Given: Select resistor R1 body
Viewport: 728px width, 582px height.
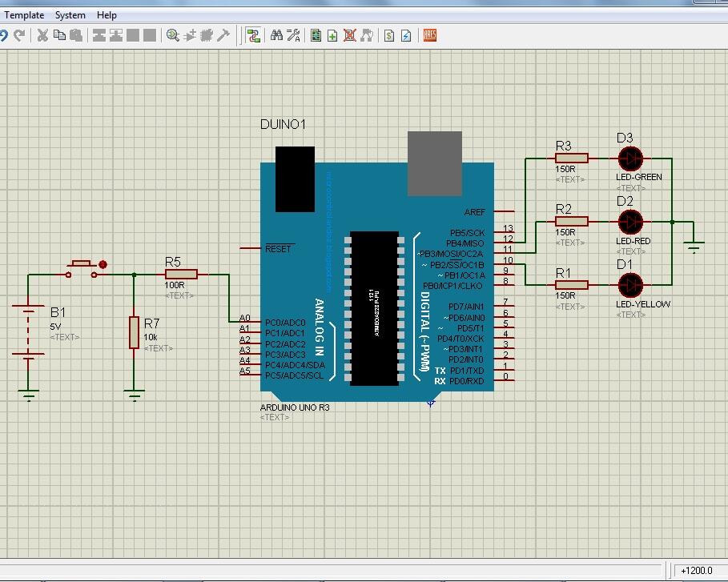Looking at the screenshot, I should pos(572,285).
